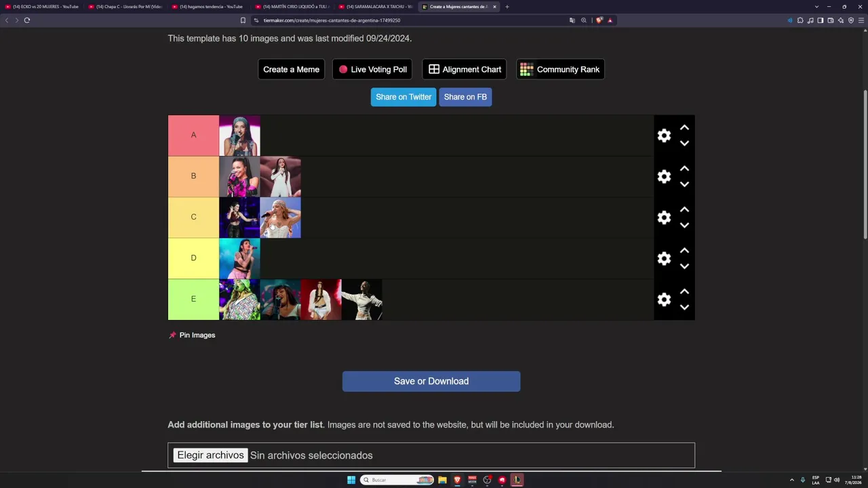Image resolution: width=868 pixels, height=488 pixels.
Task: Click the Create a Meme button
Action: (x=291, y=69)
